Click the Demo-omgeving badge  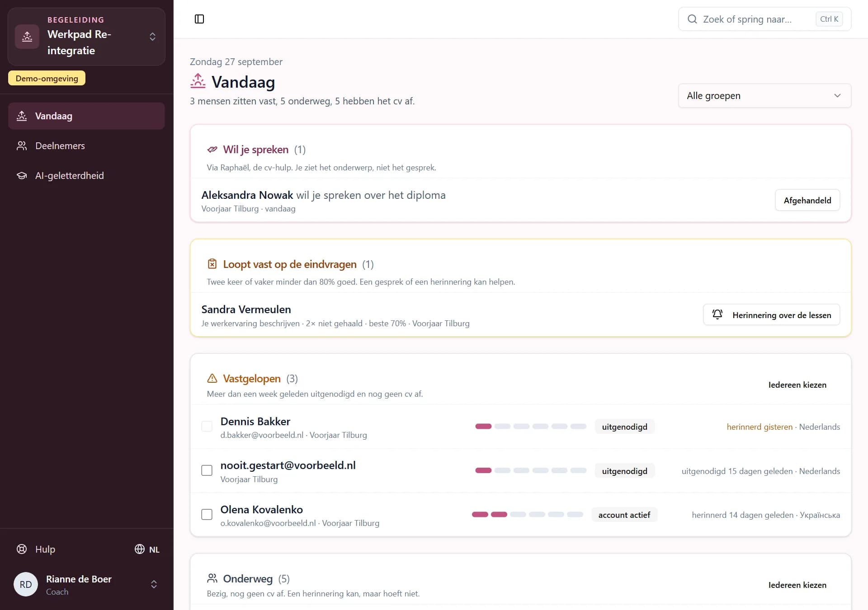[47, 78]
